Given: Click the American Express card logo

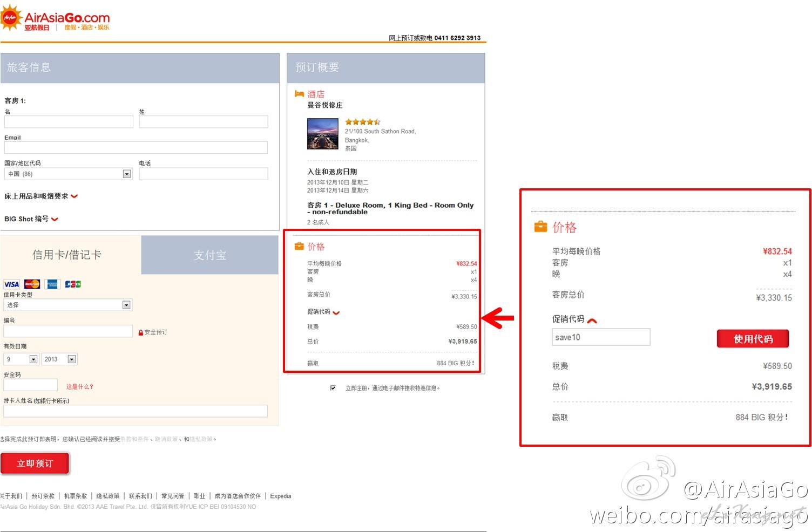Looking at the screenshot, I should coord(52,284).
